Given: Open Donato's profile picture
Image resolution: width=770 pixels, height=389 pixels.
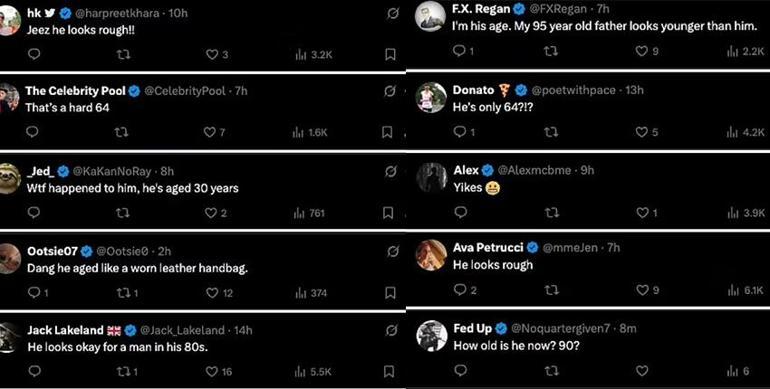Looking at the screenshot, I should coord(431,97).
